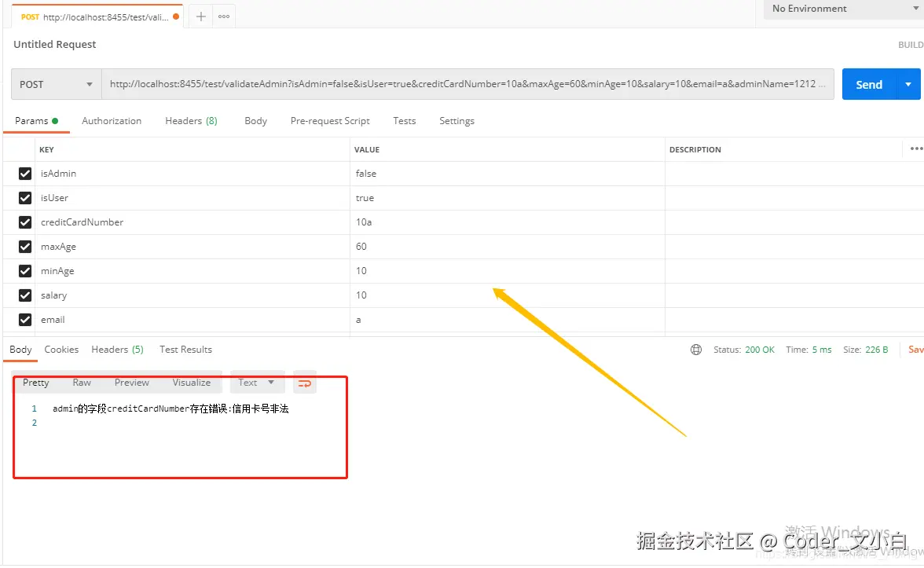Switch response view to Pretty
The image size is (924, 568).
coord(36,383)
